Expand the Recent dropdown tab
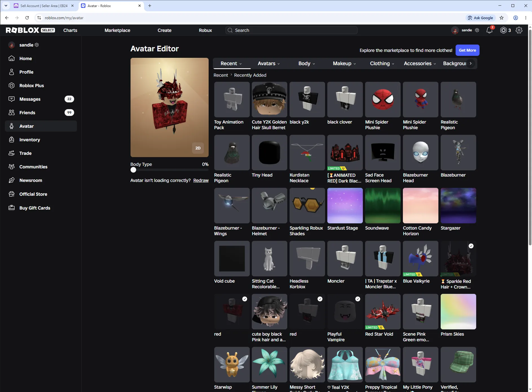Viewport: 532px width, 392px height. 231,63
